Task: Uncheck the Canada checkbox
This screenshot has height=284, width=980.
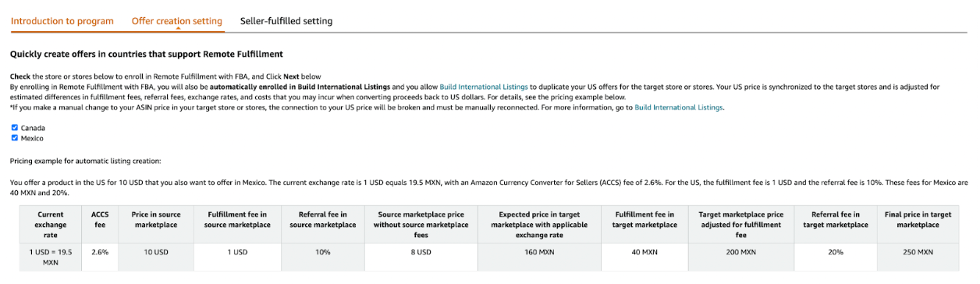Action: coord(14,127)
